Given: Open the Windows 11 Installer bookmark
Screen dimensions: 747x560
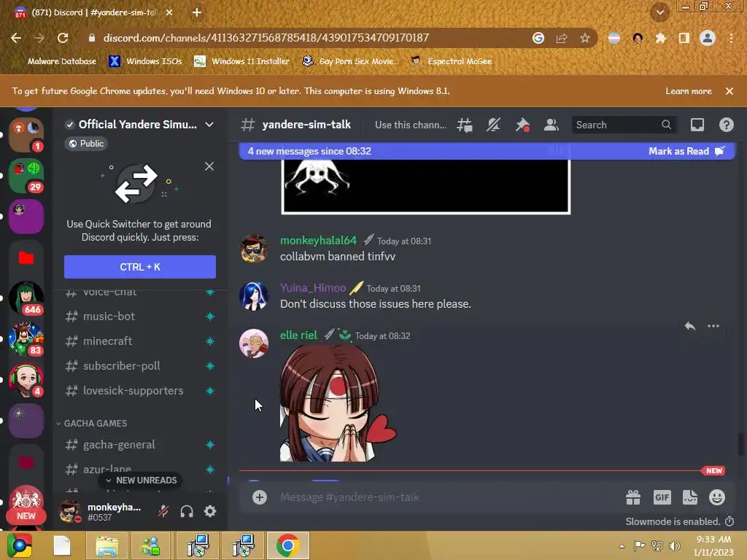Looking at the screenshot, I should point(242,61).
